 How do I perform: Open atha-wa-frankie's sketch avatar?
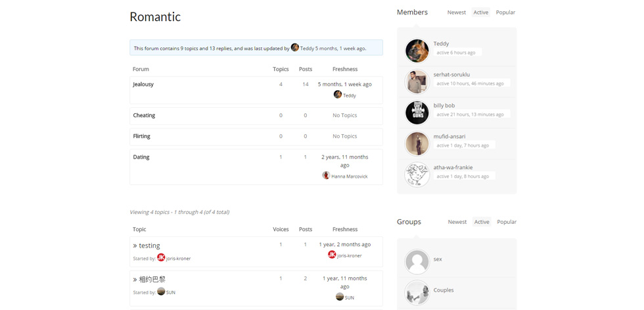pyautogui.click(x=417, y=174)
